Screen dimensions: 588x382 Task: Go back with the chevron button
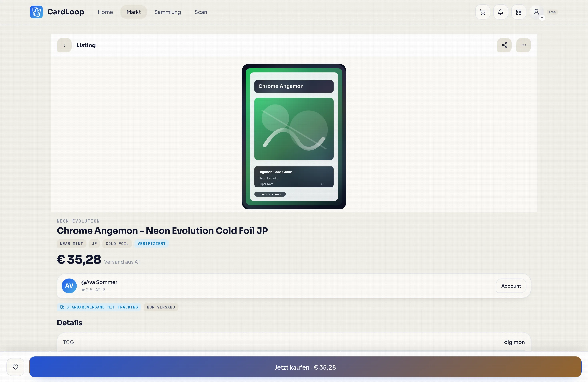click(x=64, y=45)
